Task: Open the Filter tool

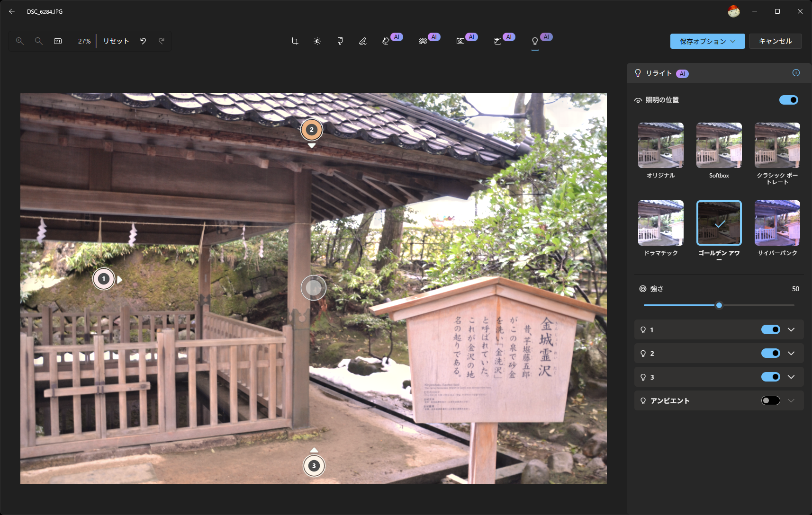Action: tap(340, 41)
